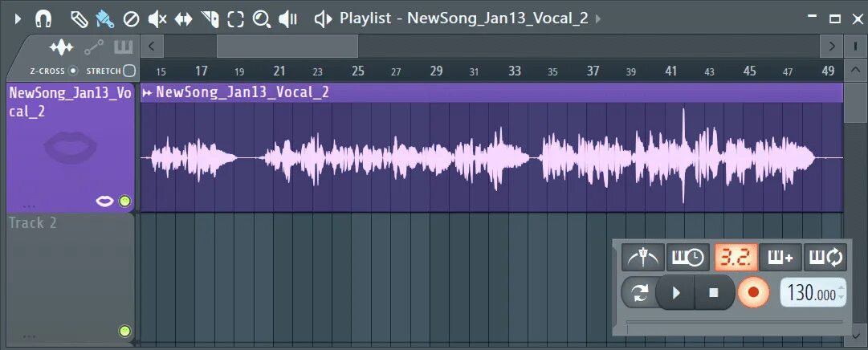Click the horizontal scrollbar thumb

click(287, 46)
